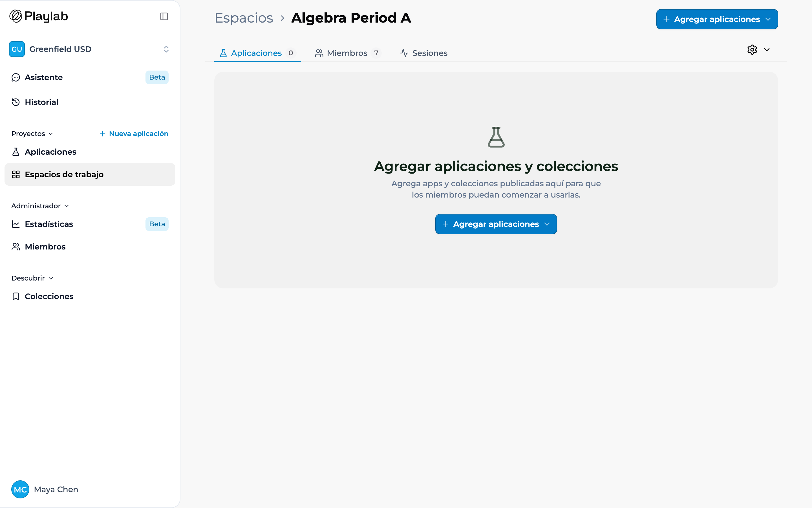Switch to the Miembros tab
The height and width of the screenshot is (508, 812).
coord(348,53)
